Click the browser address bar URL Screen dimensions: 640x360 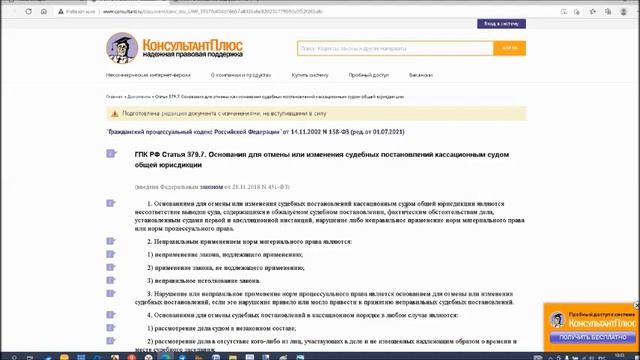(212, 11)
